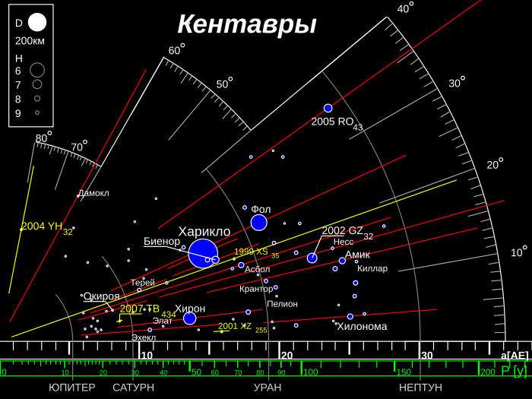Image resolution: width=532 pixels, height=399 pixels.
Task: Click the Киллар label
Action: tap(372, 268)
